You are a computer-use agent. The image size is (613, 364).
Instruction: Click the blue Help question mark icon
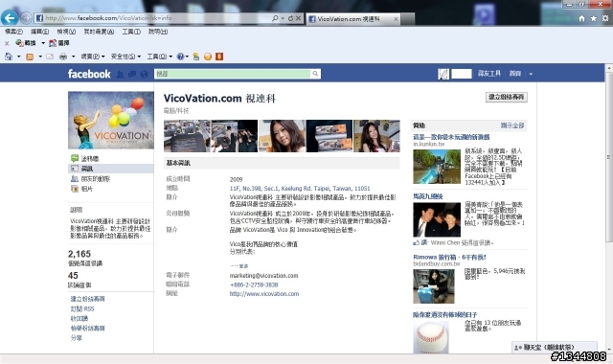pyautogui.click(x=180, y=57)
